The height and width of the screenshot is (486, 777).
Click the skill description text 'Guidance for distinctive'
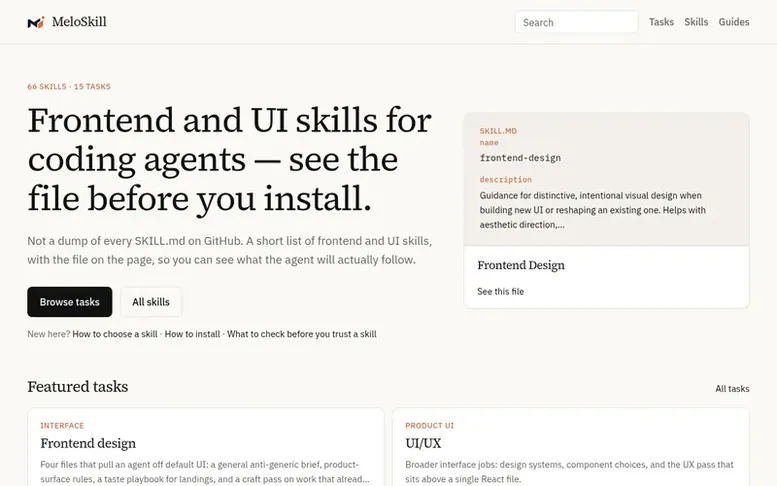pyautogui.click(x=593, y=210)
